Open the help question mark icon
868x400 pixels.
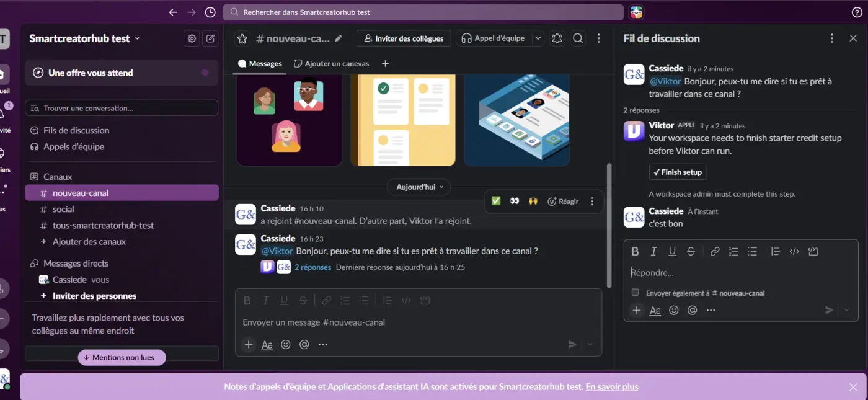857,12
